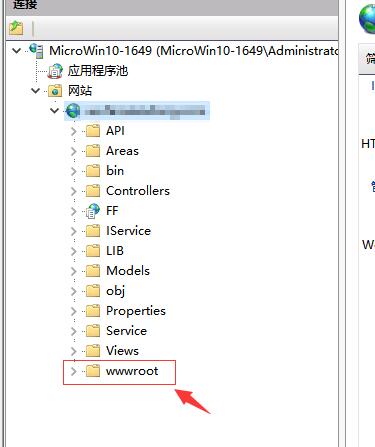
Task: Click the wwwroot folder icon
Action: click(93, 371)
